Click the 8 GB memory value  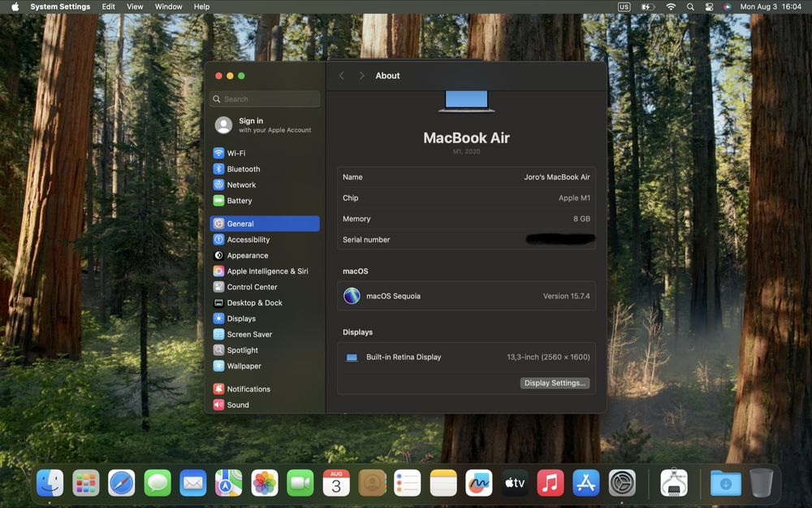coord(581,219)
